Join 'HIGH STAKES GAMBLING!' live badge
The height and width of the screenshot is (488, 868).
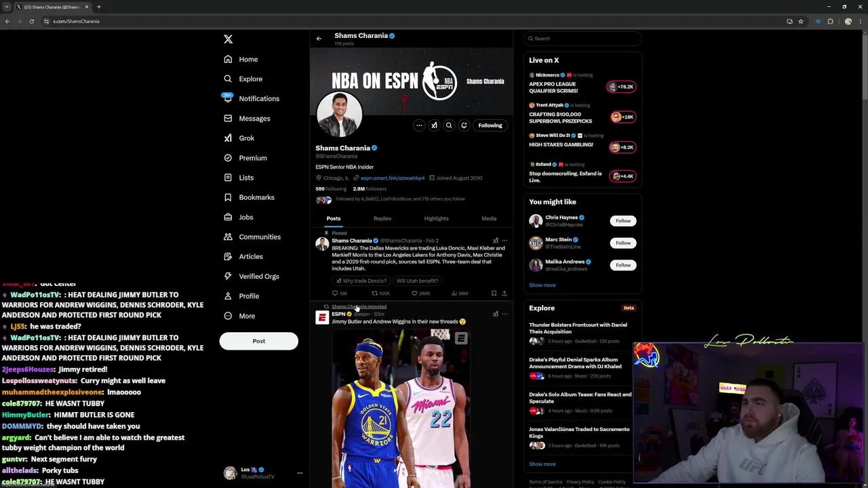click(622, 147)
